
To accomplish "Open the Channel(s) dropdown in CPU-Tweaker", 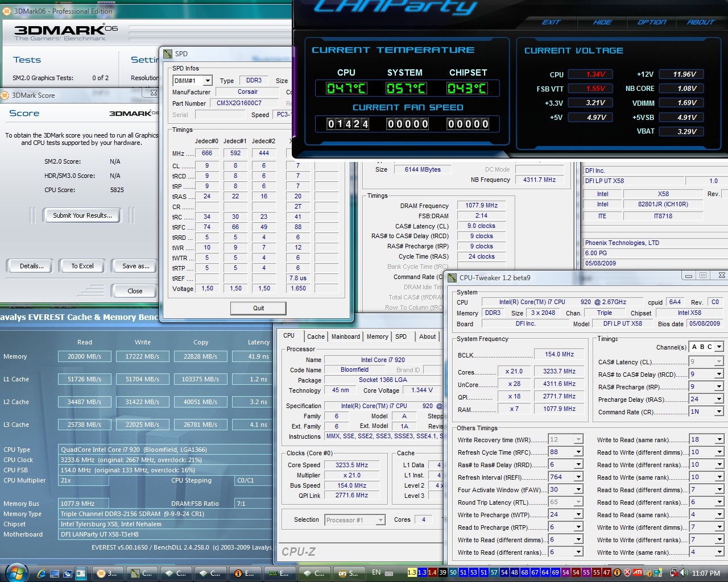I will tap(719, 347).
